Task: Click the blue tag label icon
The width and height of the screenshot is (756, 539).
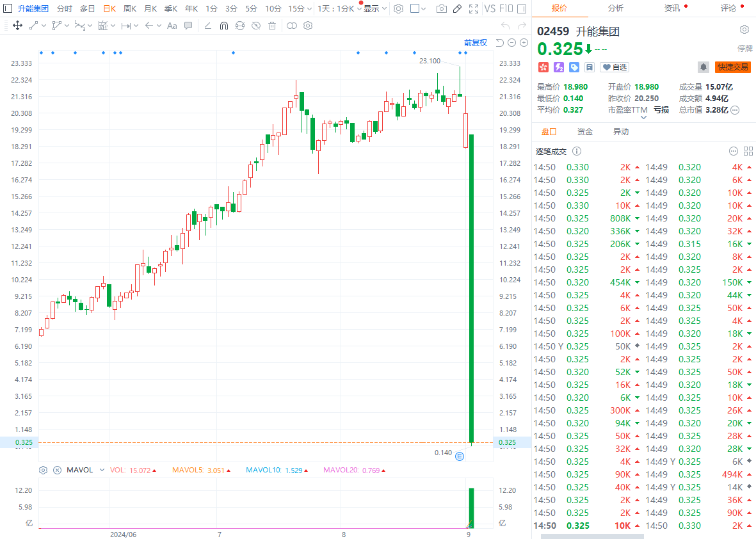Action: pyautogui.click(x=574, y=67)
